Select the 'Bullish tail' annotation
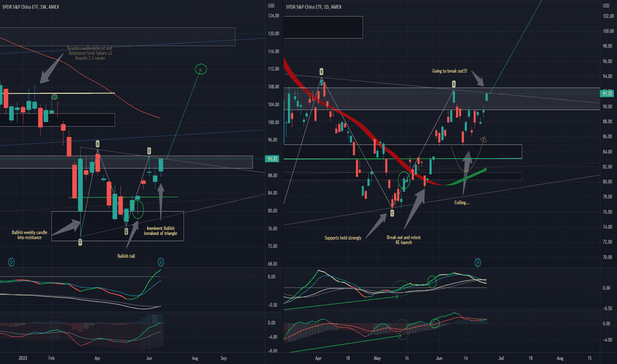The image size is (617, 364). click(x=126, y=256)
